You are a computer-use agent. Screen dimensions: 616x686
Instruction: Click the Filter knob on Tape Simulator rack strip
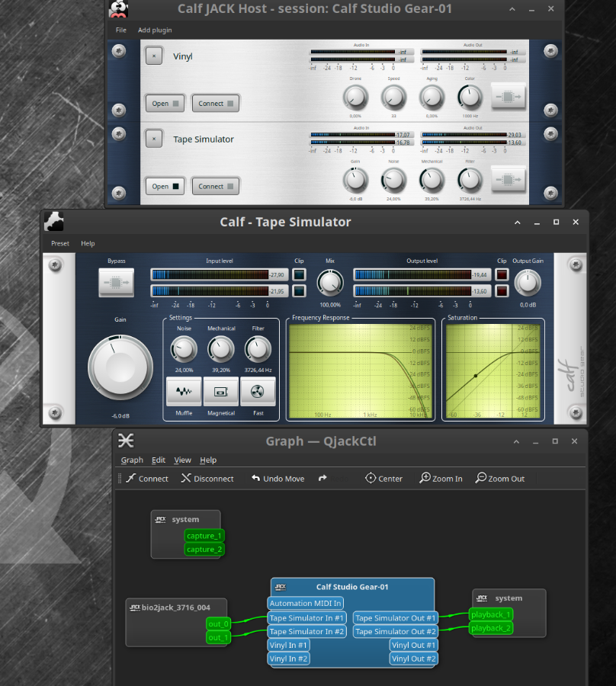(470, 180)
